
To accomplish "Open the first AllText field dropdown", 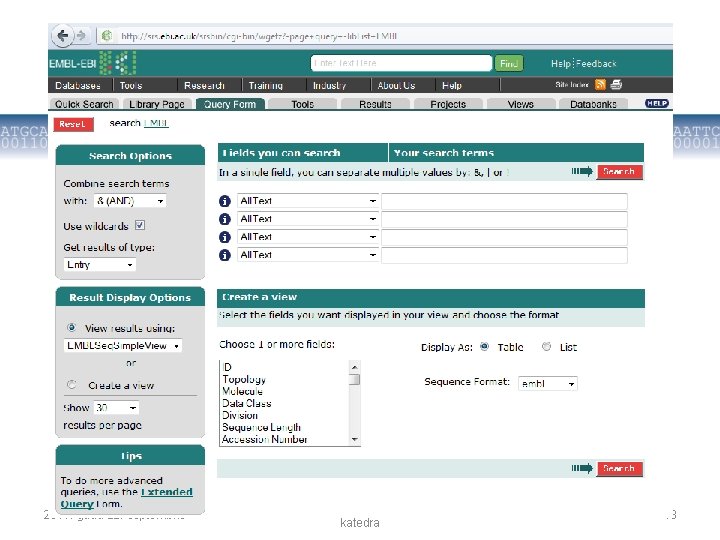I will 308,201.
